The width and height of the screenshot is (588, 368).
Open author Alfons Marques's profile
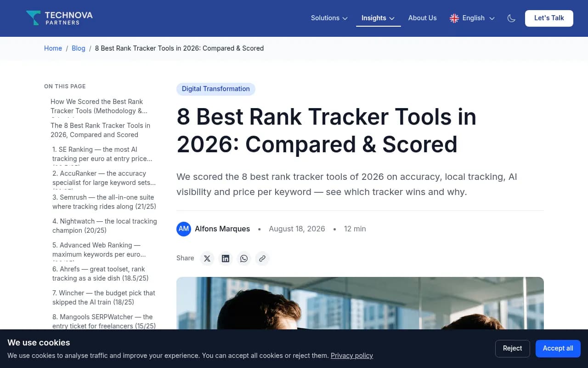tap(222, 229)
